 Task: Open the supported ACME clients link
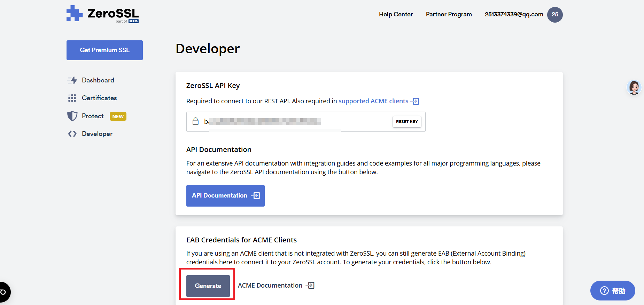373,101
